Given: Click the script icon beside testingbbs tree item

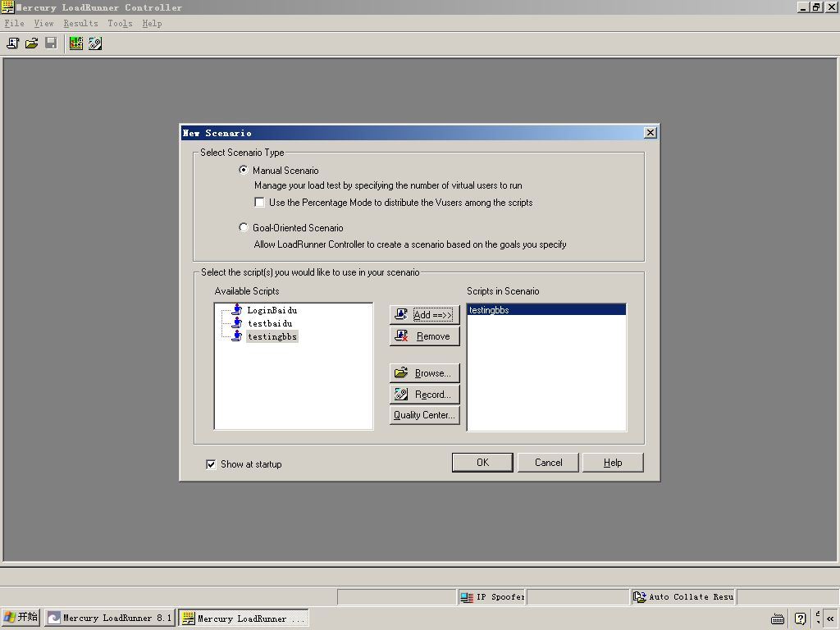Looking at the screenshot, I should click(x=237, y=336).
